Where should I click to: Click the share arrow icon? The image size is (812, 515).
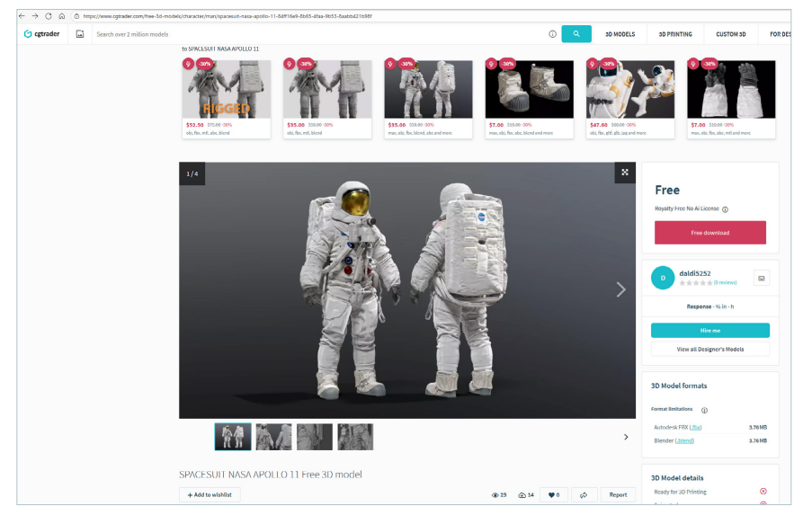[584, 494]
